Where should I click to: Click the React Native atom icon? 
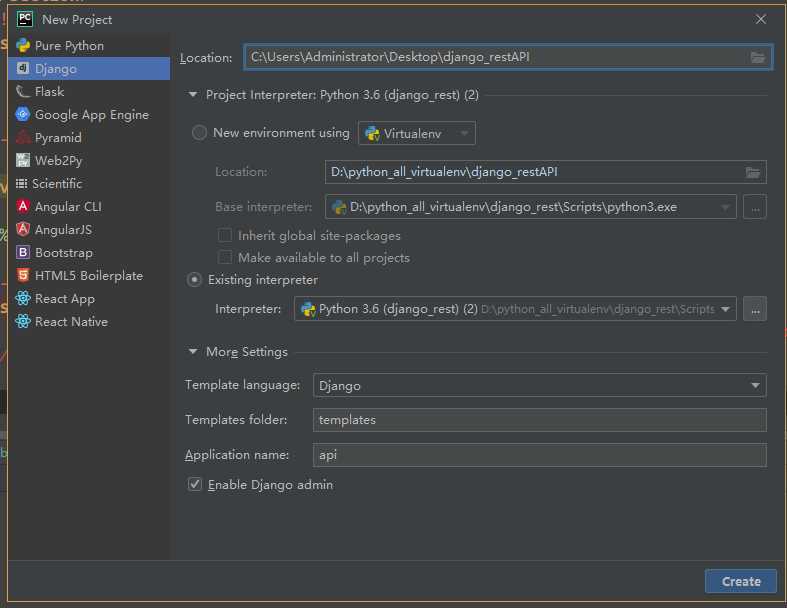23,321
